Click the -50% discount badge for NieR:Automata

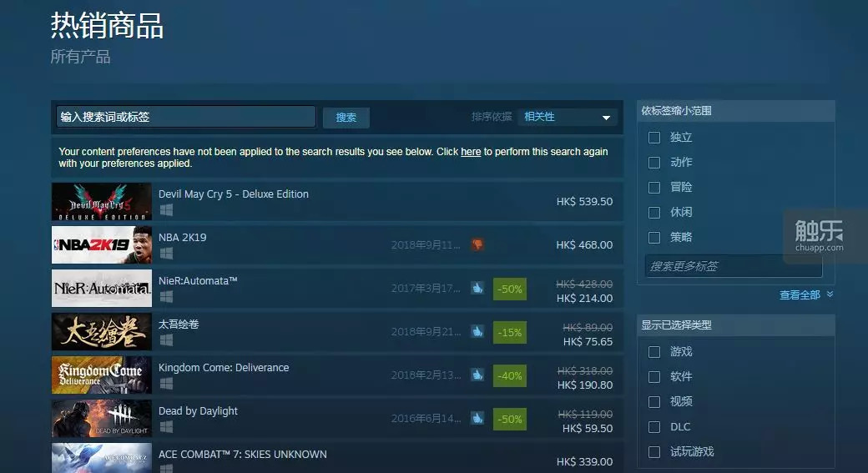pos(510,289)
